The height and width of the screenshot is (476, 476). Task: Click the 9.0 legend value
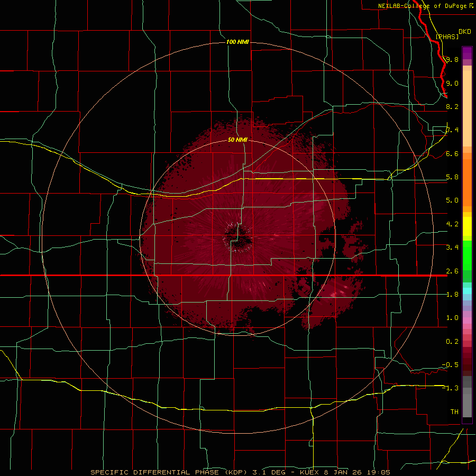click(x=452, y=83)
